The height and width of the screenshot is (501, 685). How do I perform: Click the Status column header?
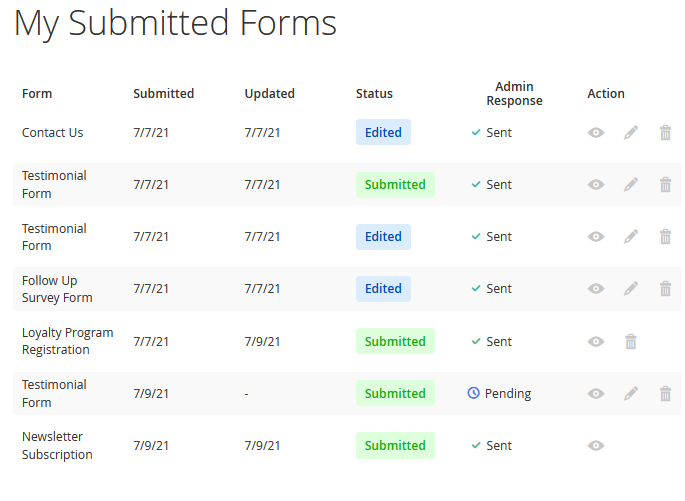click(x=374, y=94)
